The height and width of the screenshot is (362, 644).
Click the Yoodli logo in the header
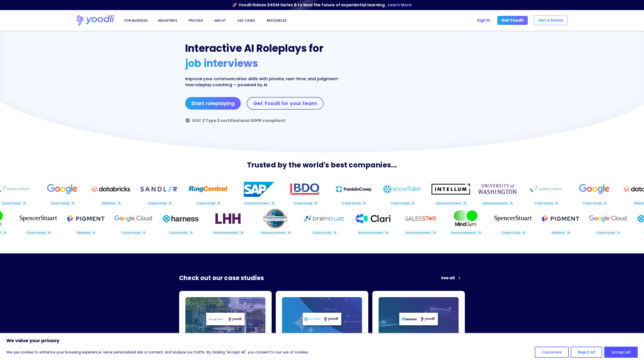(x=95, y=20)
